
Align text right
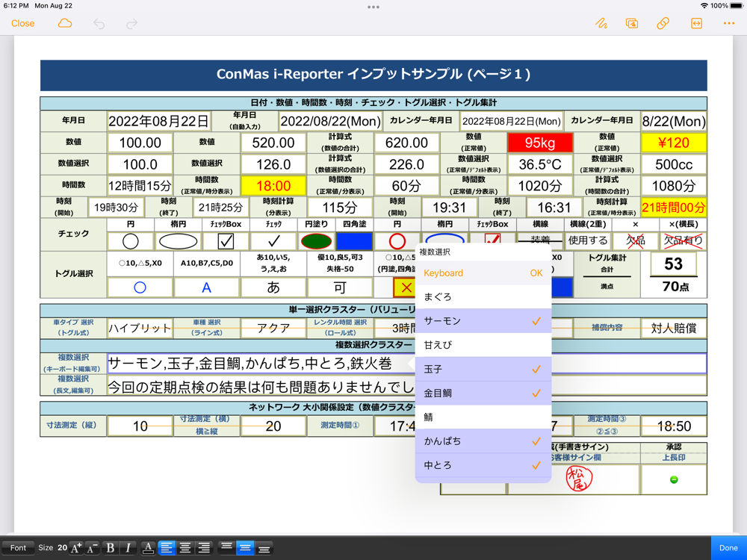tap(204, 547)
